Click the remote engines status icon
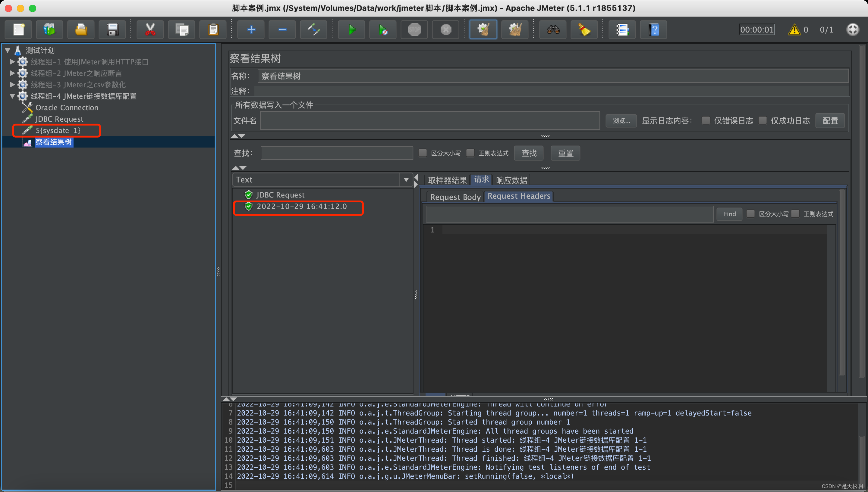 [852, 30]
